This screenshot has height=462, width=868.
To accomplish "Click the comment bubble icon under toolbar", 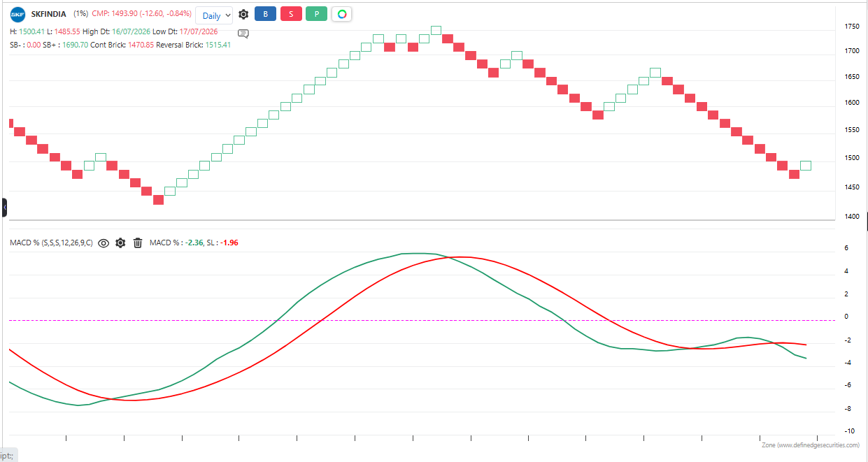I will click(x=243, y=33).
